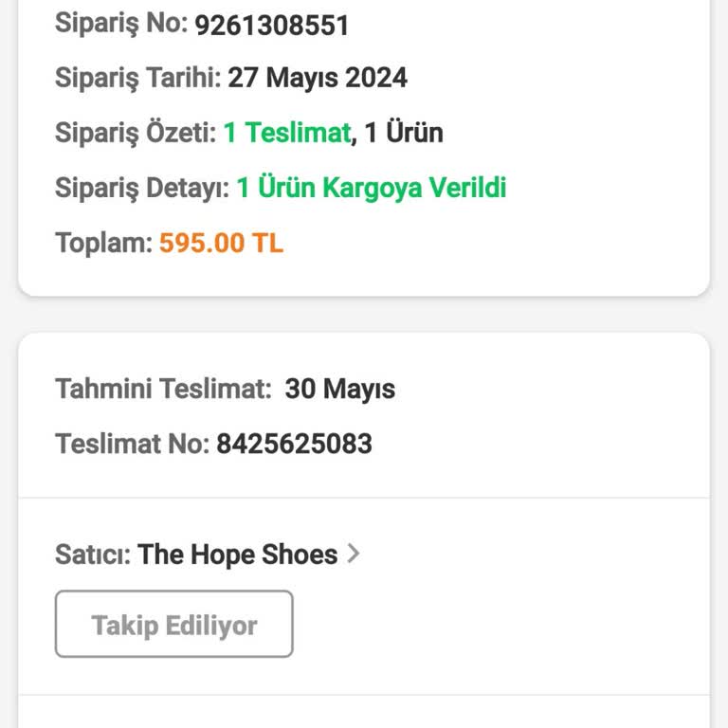Click the Sipariş No label
Screen dimensions: 728x728
coord(120,25)
